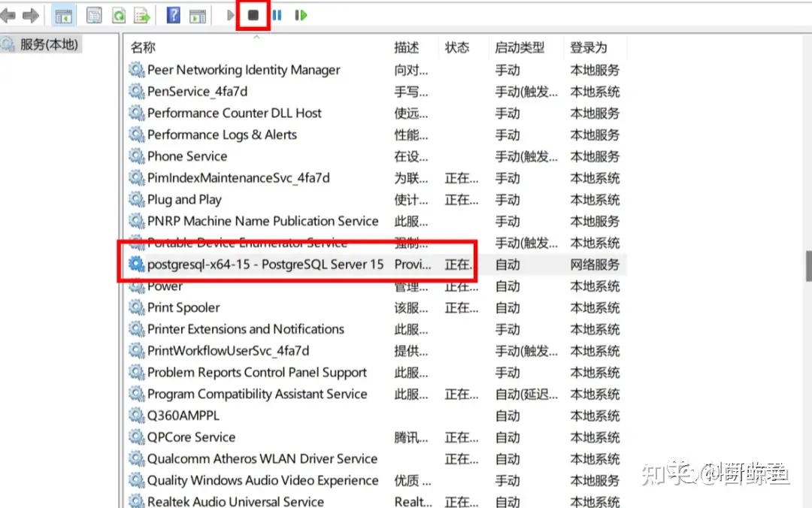The image size is (812, 508).
Task: Refresh the services list toolbar icon
Action: (x=119, y=16)
